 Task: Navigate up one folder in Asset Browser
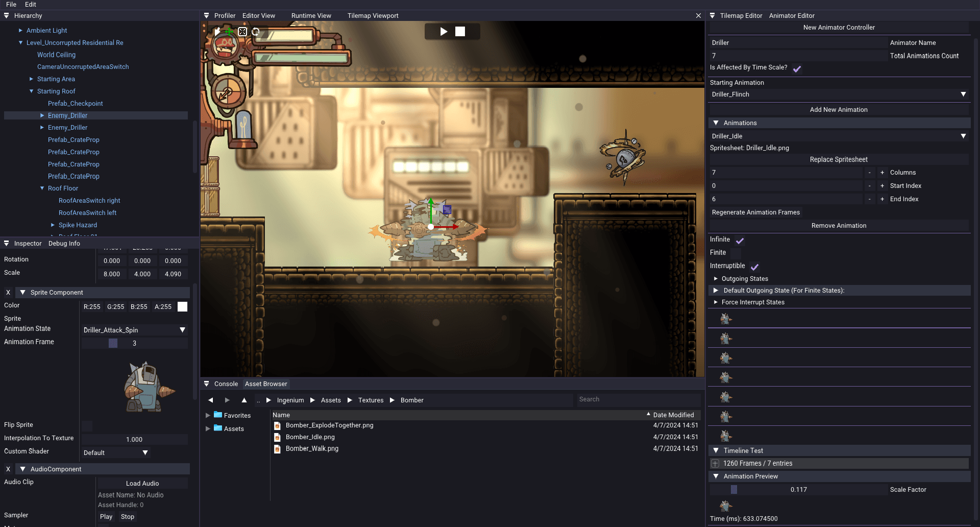(x=244, y=400)
